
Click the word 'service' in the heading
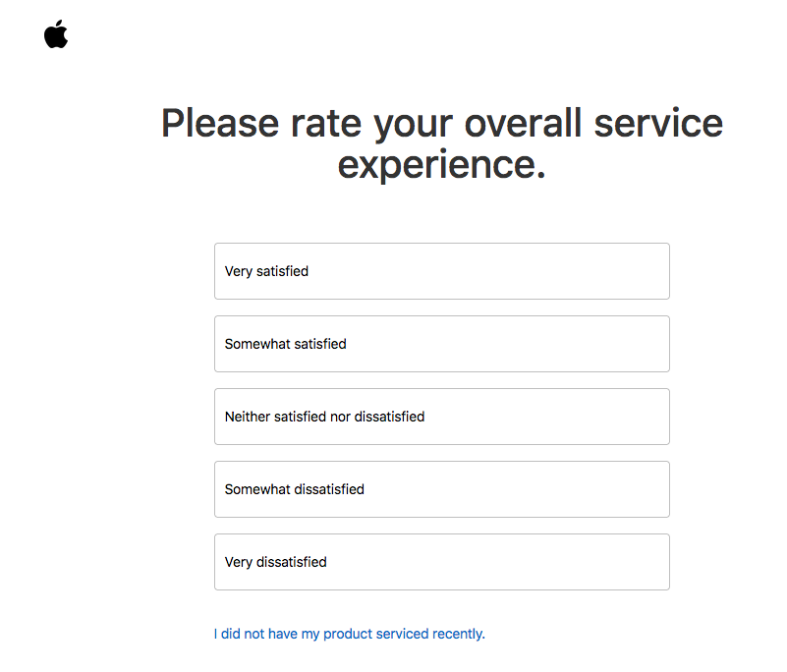(x=658, y=124)
